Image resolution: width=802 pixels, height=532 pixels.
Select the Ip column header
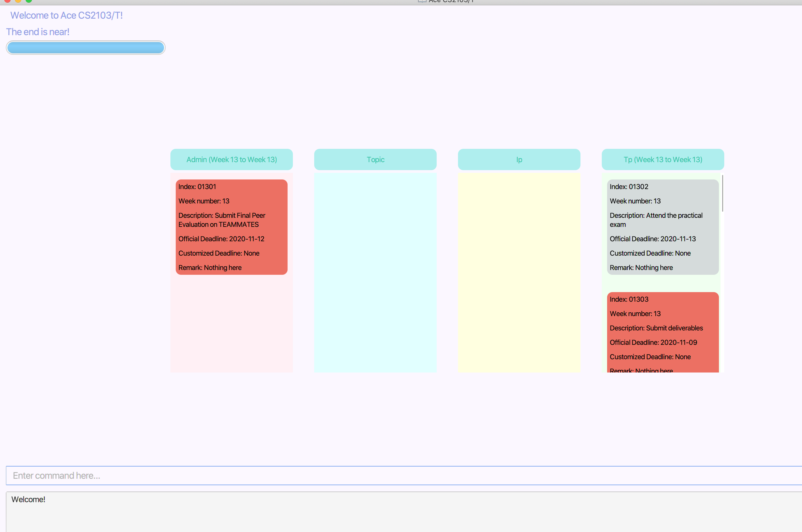tap(519, 159)
